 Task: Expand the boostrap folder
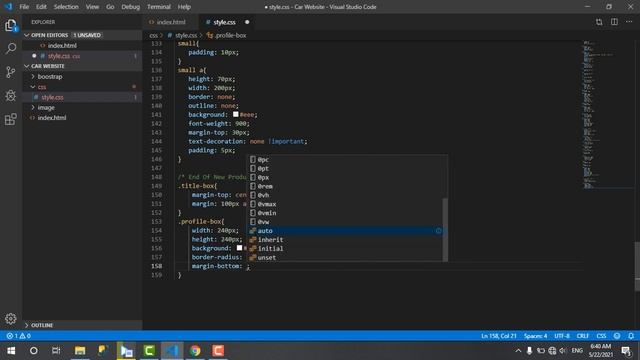point(50,76)
